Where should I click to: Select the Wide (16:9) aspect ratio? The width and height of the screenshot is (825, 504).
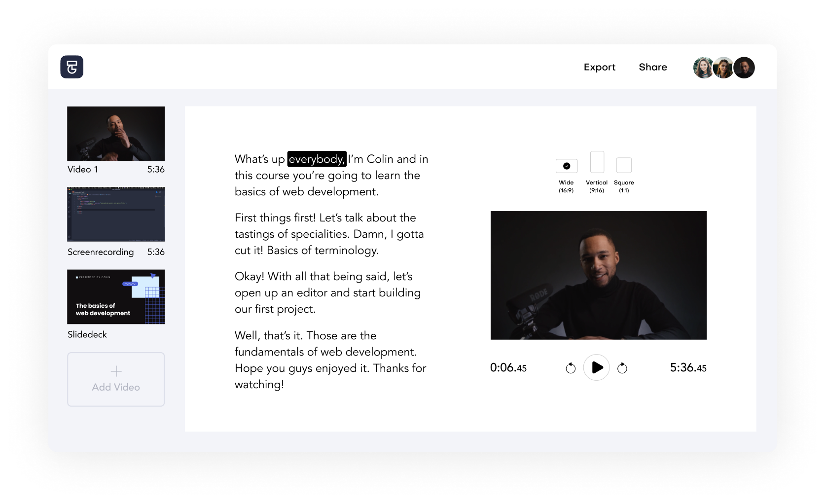point(567,166)
